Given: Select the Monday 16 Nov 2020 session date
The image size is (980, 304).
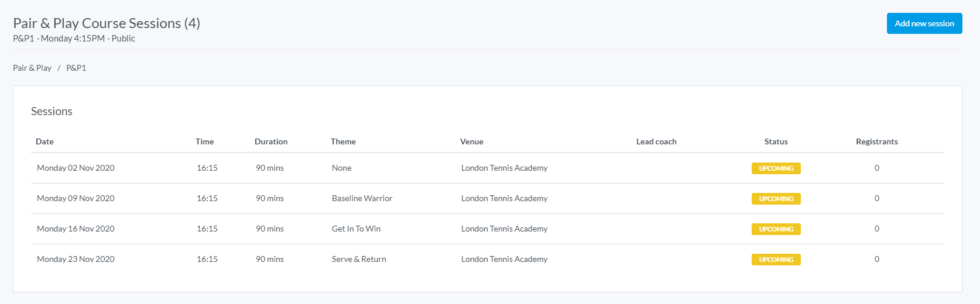Looking at the screenshot, I should pos(76,229).
